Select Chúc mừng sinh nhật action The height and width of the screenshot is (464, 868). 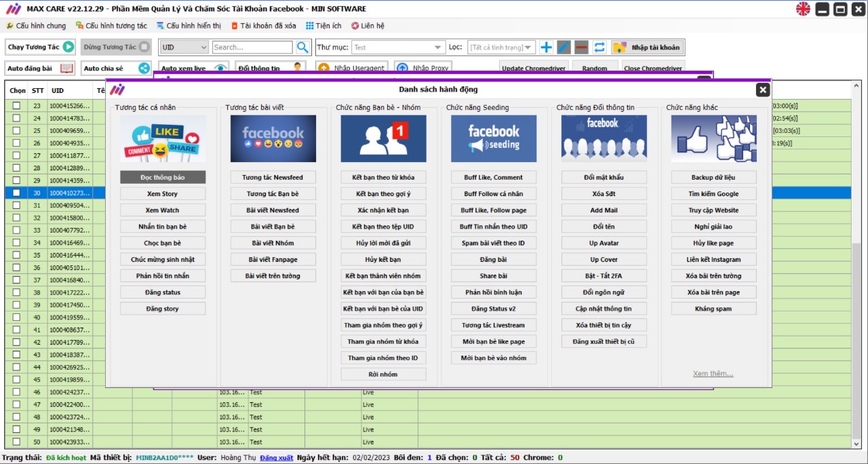click(163, 259)
